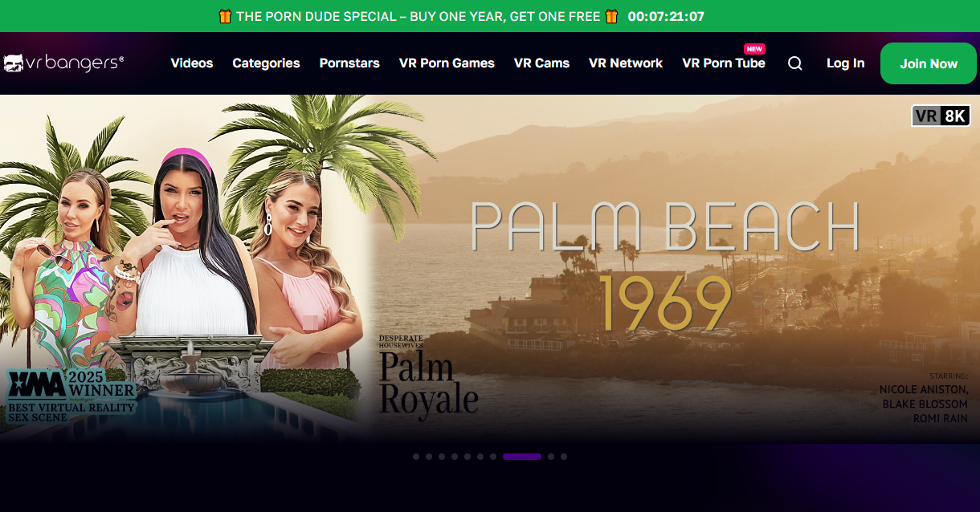980x512 pixels.
Task: Click the left gift icon in promo bar
Action: pos(225,16)
